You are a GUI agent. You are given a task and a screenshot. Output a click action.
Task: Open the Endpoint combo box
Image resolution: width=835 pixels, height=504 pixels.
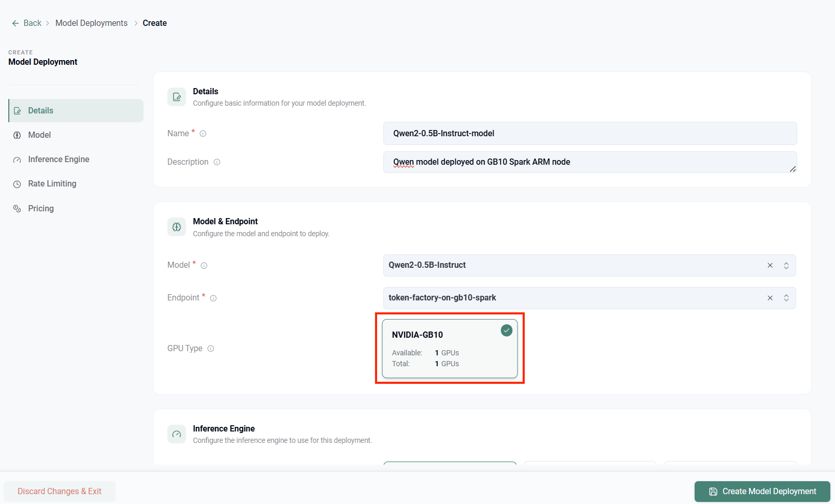tap(589, 298)
